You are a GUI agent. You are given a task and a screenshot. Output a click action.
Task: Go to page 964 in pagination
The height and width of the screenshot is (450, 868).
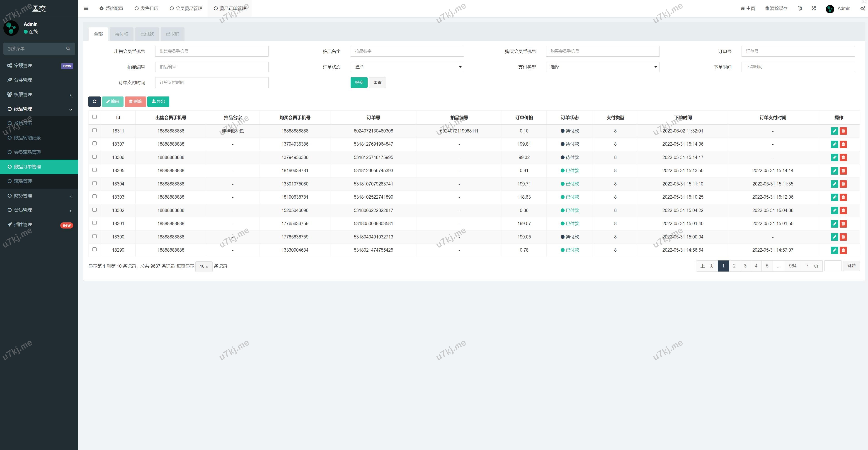pos(793,266)
